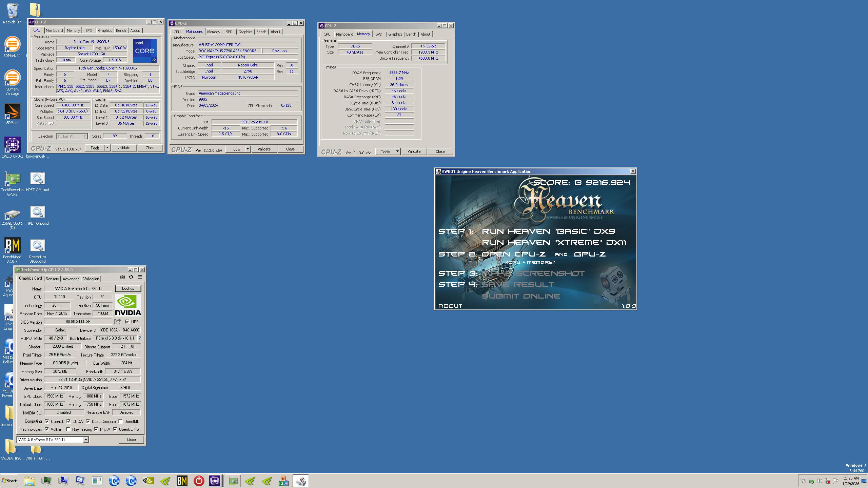Open the SPD tab in Mainboard window
The height and width of the screenshot is (488, 868).
point(229,32)
